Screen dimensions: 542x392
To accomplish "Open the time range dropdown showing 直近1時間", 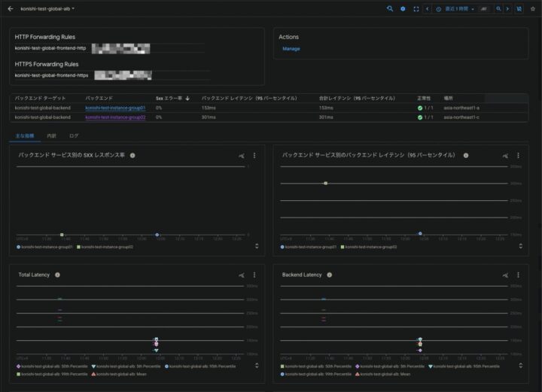I will (456, 8).
